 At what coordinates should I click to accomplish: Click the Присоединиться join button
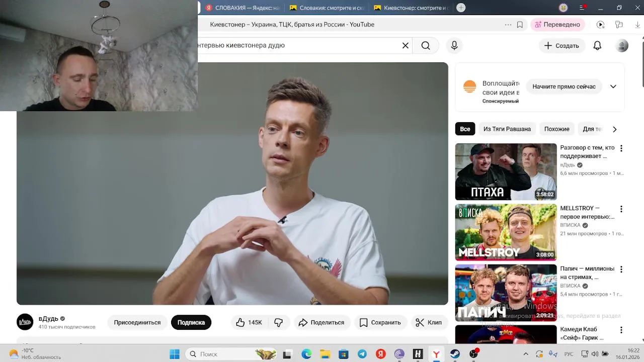tap(137, 322)
